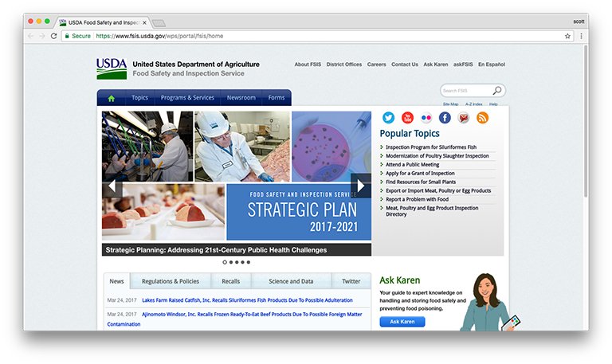The image size is (612, 364).
Task: Open the askFSIS link
Action: pos(463,65)
